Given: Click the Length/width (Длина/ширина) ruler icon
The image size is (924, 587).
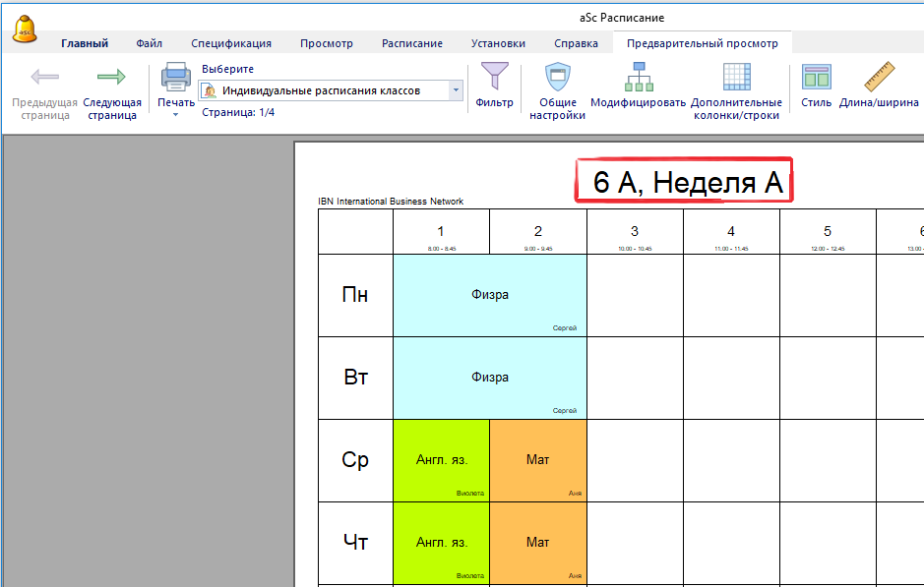Looking at the screenshot, I should 878,78.
